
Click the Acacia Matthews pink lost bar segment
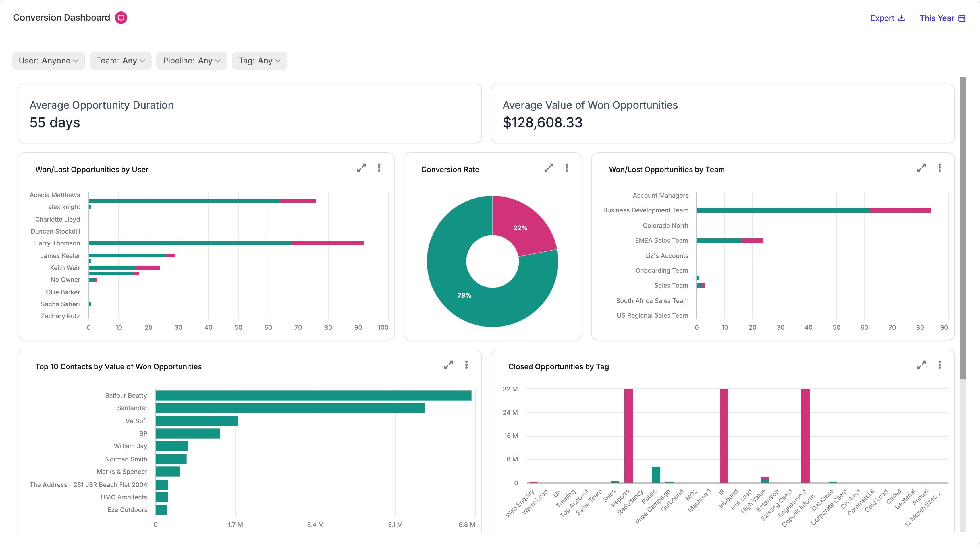[x=298, y=201]
